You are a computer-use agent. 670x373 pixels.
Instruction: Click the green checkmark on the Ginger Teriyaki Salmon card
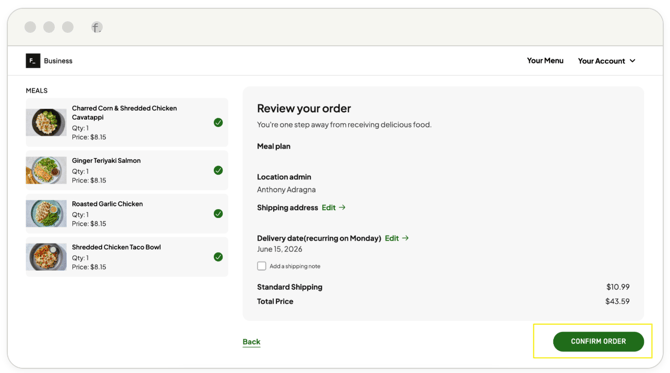point(218,170)
